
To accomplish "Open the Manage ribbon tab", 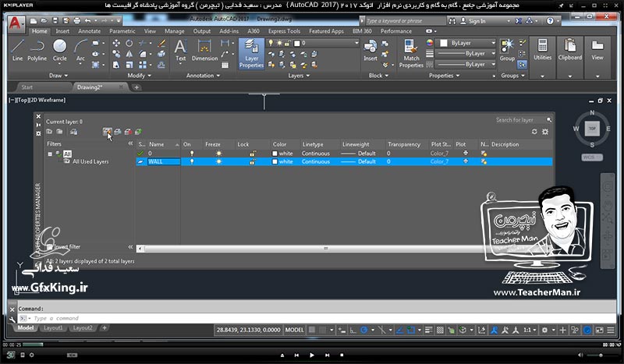I will point(174,31).
